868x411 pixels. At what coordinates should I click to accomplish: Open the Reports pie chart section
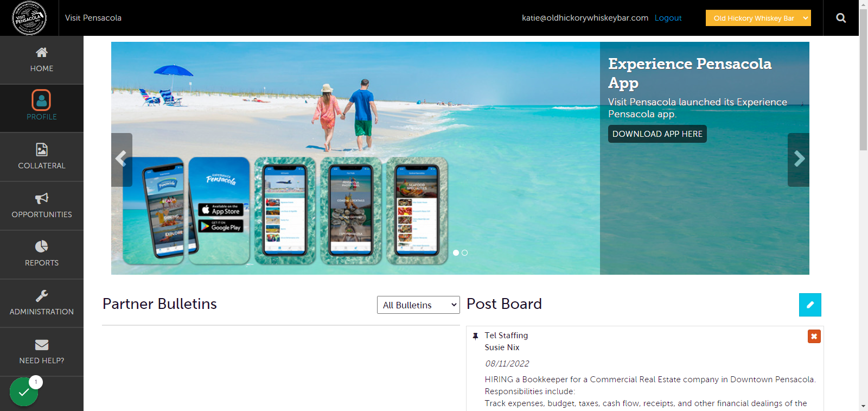coord(42,254)
